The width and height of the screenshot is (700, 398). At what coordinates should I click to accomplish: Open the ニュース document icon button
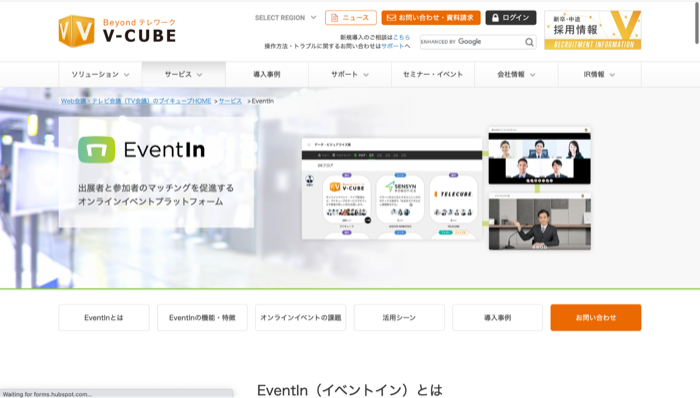350,18
